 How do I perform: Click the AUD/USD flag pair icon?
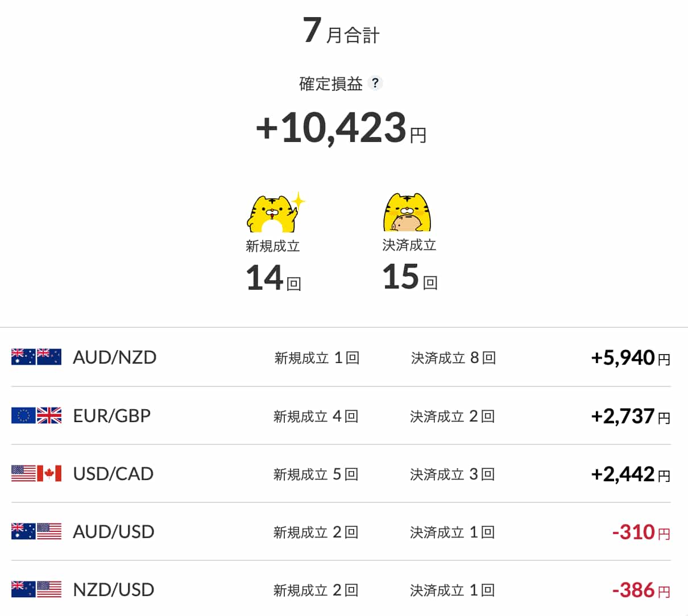(36, 531)
